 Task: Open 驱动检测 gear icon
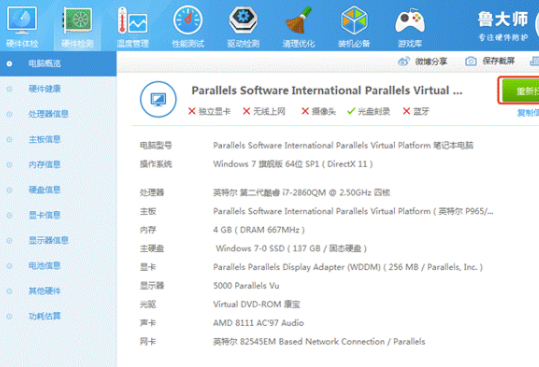[243, 20]
